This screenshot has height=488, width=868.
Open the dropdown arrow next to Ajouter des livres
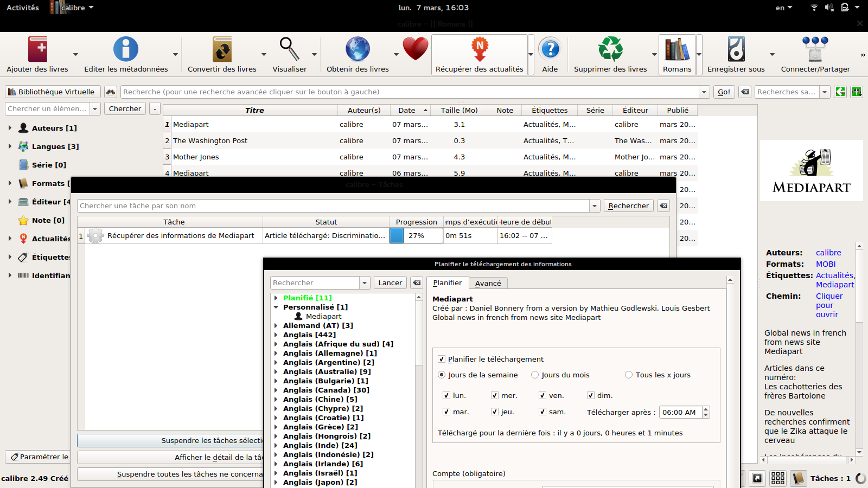point(75,54)
